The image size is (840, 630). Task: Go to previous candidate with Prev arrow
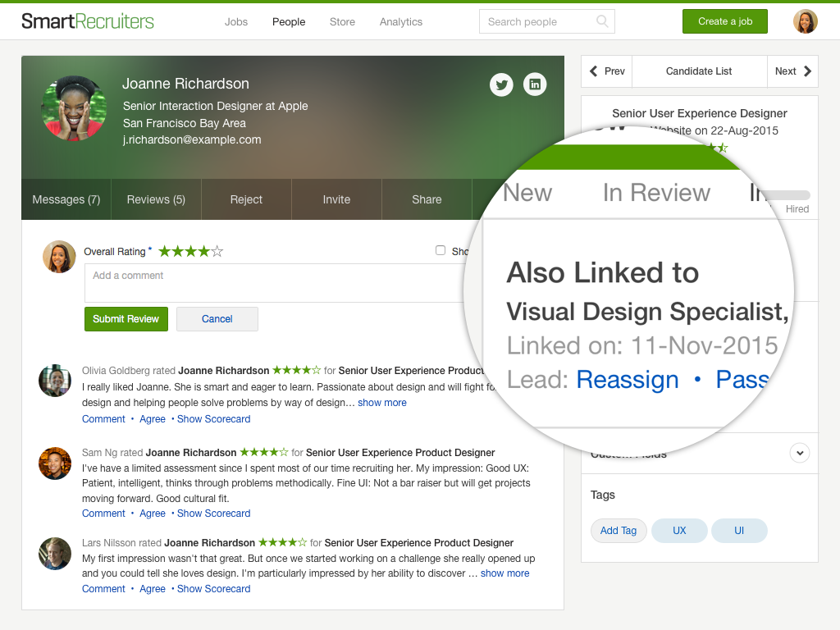coord(606,71)
